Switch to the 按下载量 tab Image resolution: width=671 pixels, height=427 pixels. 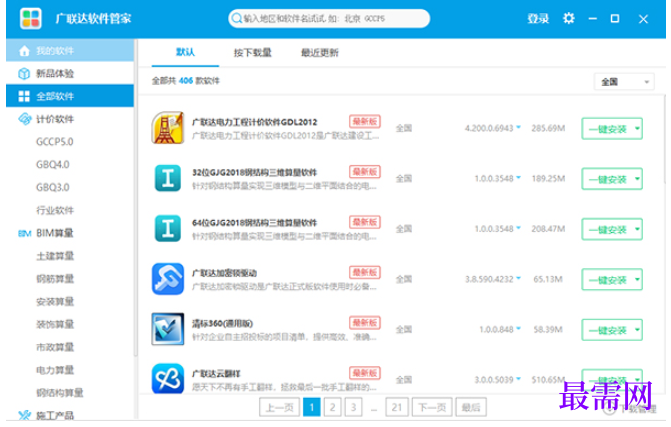click(x=252, y=53)
